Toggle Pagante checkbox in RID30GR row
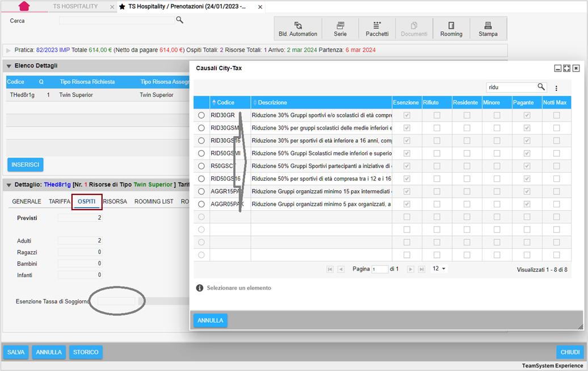Viewport: 588px width, 371px height. (527, 115)
